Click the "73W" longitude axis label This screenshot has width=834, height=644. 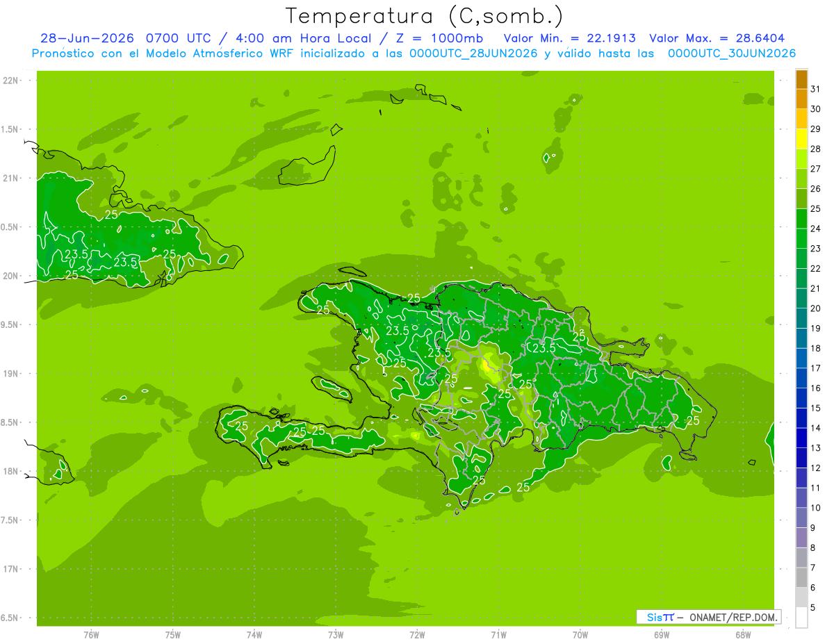pyautogui.click(x=336, y=634)
